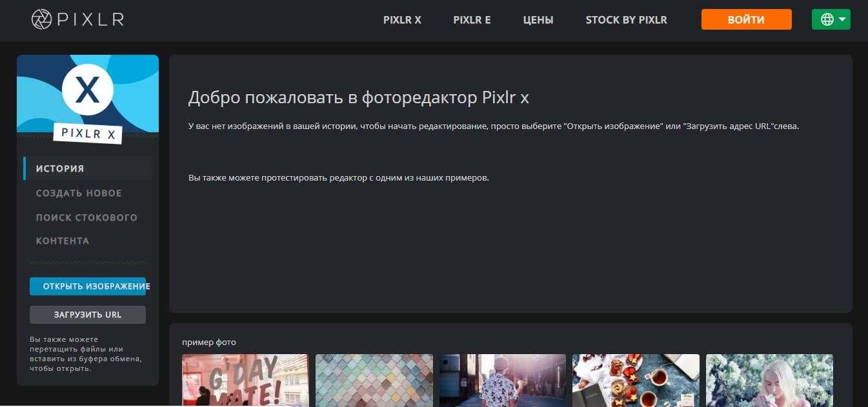
Task: Open STOCK BY PIXLR link
Action: [626, 20]
